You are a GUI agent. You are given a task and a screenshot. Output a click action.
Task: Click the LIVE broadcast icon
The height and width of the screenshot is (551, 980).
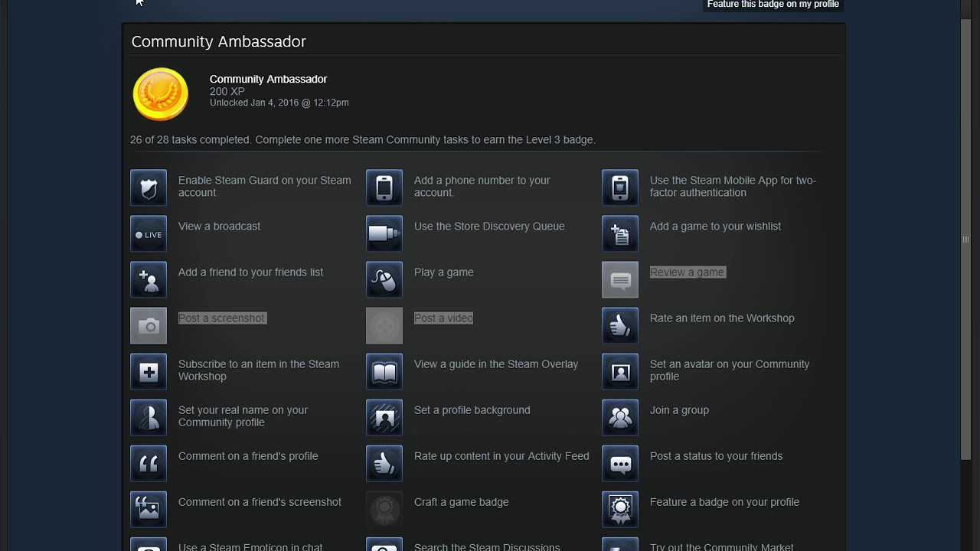click(x=149, y=234)
